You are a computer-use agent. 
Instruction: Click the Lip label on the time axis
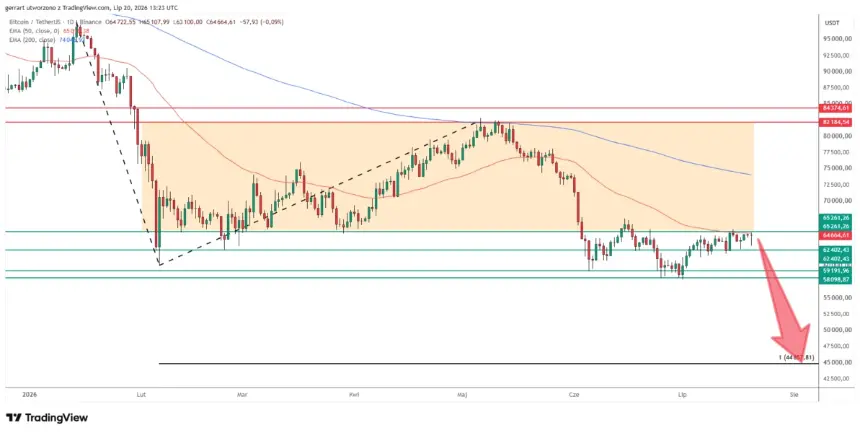point(682,395)
